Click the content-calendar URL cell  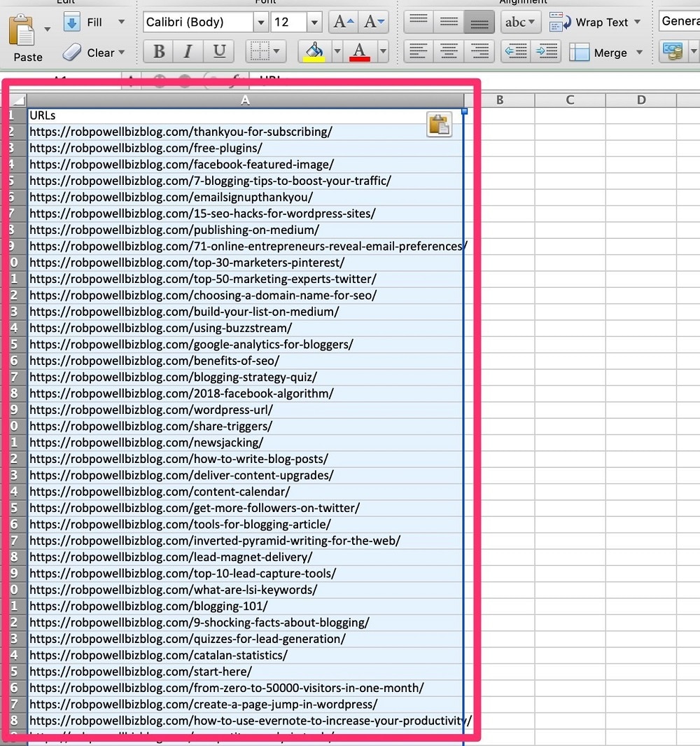[246, 492]
